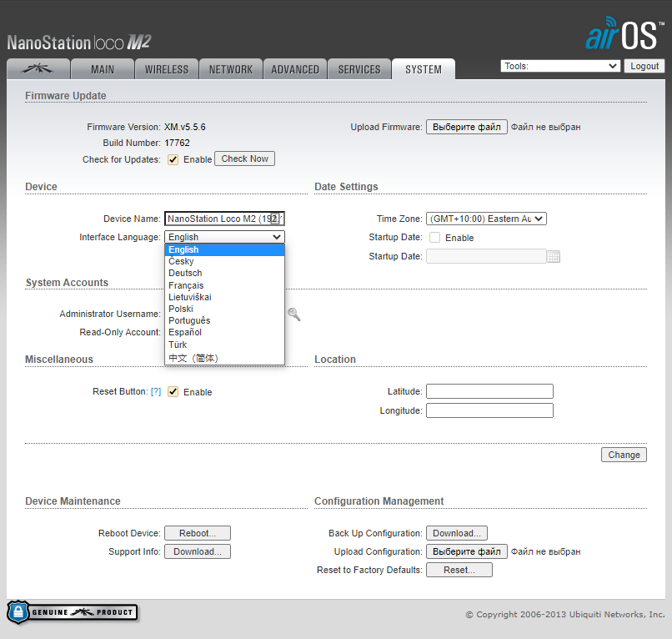
Task: Collapse the Interface Language dropdown
Action: pos(224,237)
